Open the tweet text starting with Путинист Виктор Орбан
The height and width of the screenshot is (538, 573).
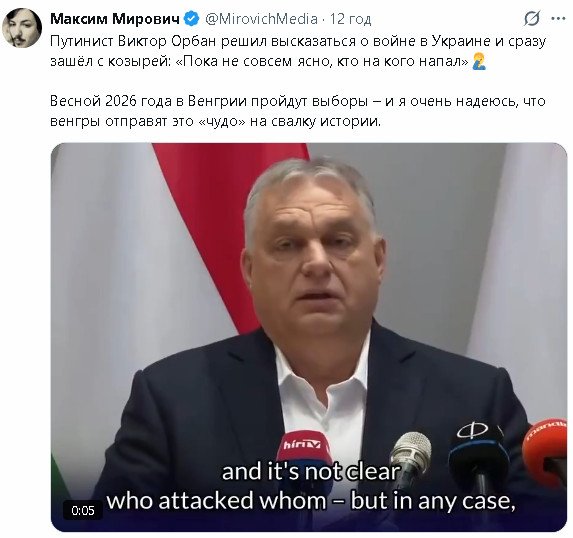coord(298,51)
